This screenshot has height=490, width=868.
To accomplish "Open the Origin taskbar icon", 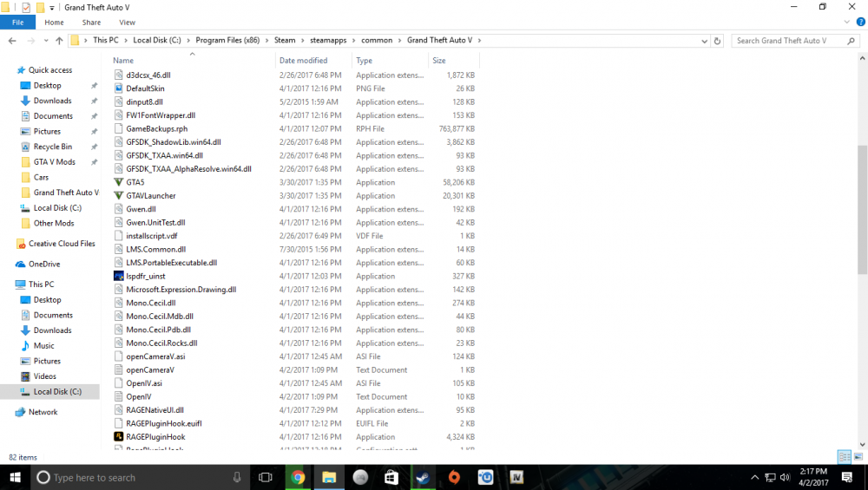I will [454, 477].
